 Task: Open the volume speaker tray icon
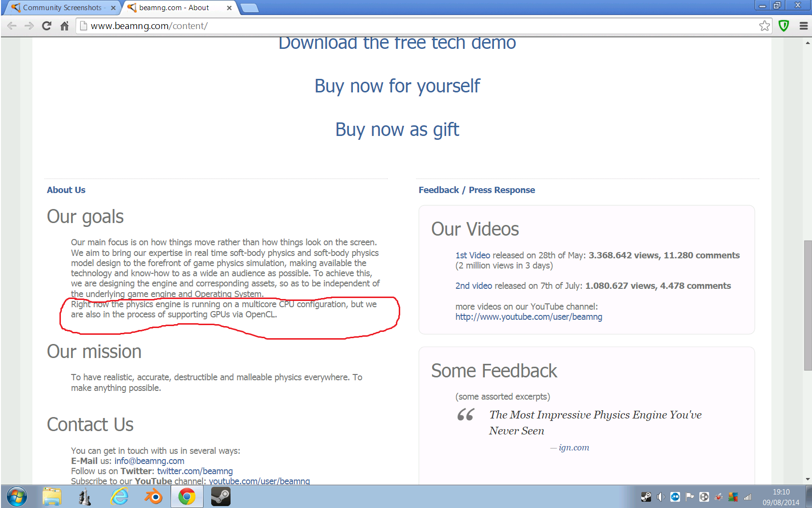pos(661,497)
